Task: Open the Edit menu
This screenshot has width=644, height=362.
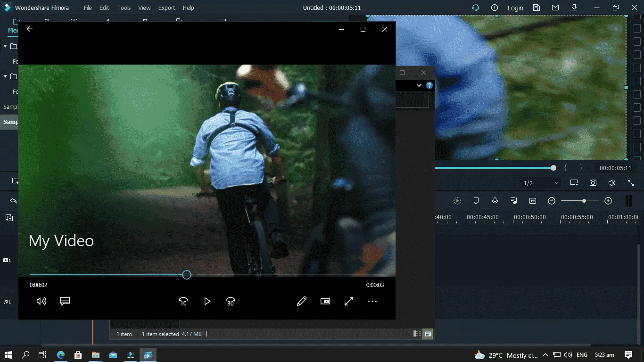Action: point(104,8)
